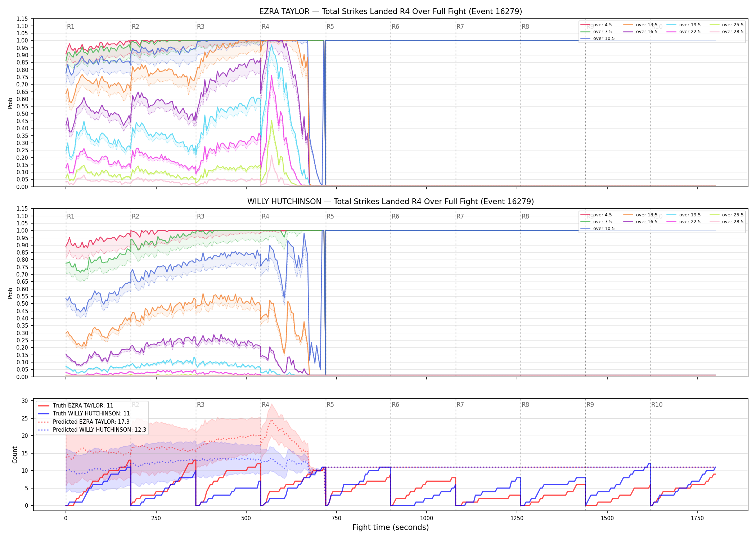This screenshot has width=756, height=540.
Task: Click the R5 round marker in Ezra Taylor chart
Action: 330,27
